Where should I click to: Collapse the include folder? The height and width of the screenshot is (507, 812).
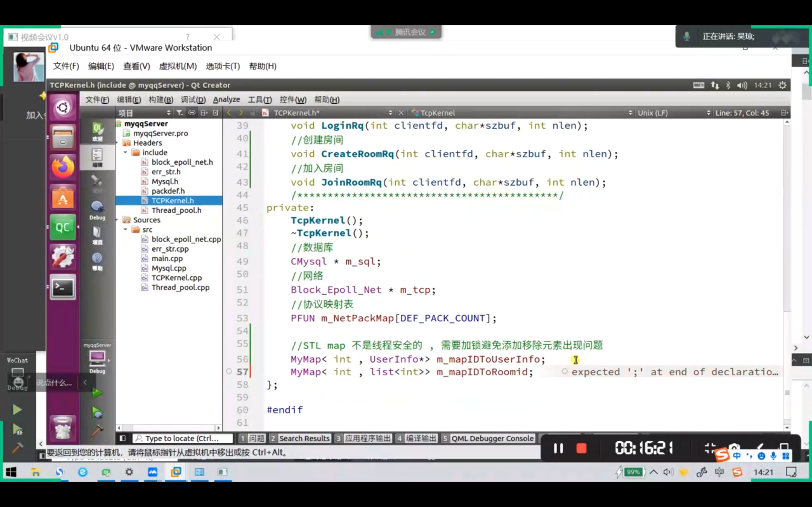[125, 152]
